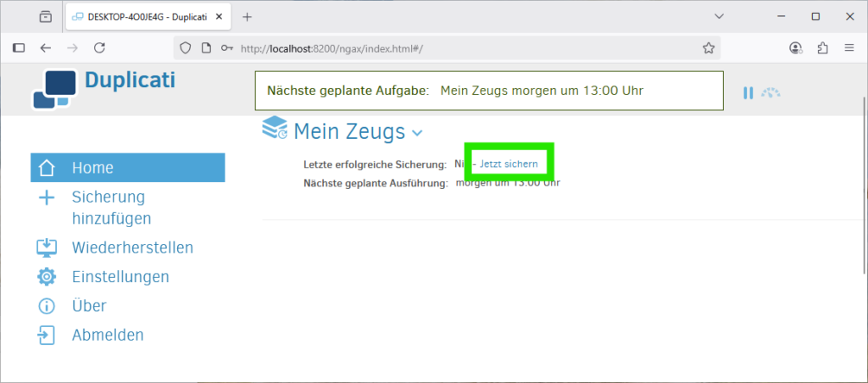Click the Mein Zeugs backup title
Image resolution: width=868 pixels, height=383 pixels.
[349, 131]
